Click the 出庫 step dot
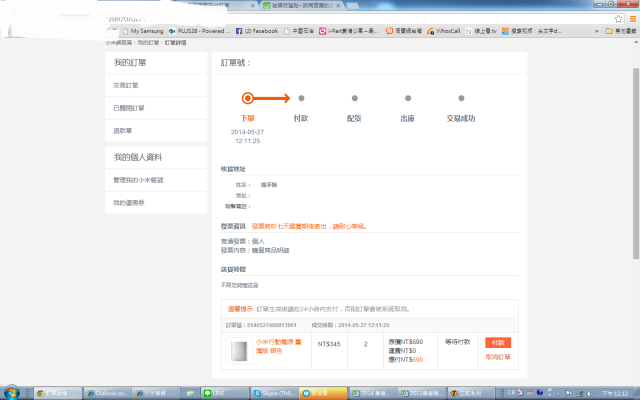640x400 pixels. (x=408, y=98)
